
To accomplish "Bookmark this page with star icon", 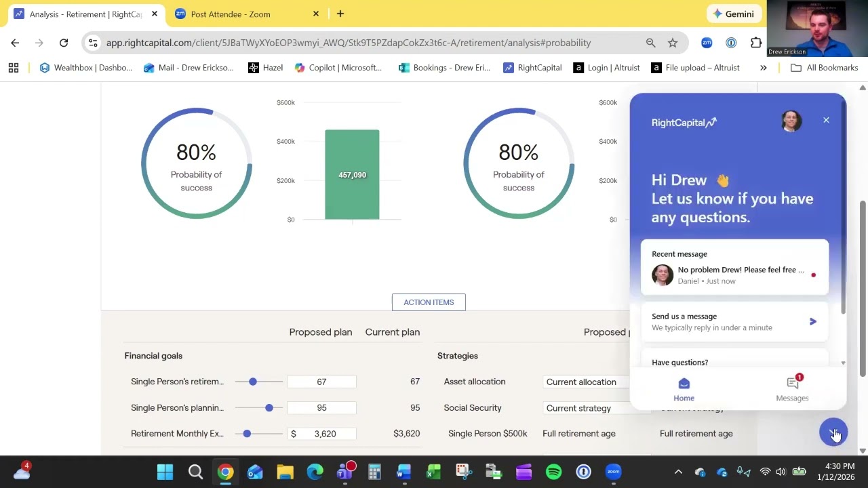I will pos(673,43).
